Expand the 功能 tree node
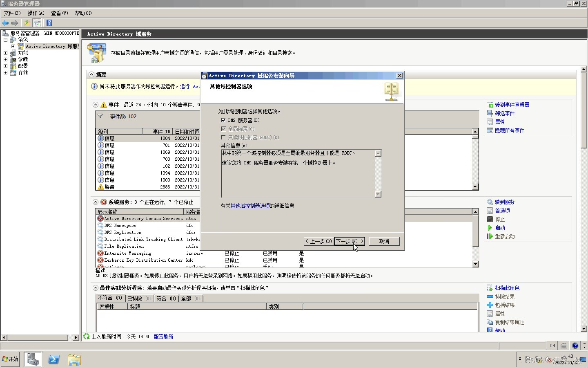Viewport: 588px width, 368px height. pos(5,53)
